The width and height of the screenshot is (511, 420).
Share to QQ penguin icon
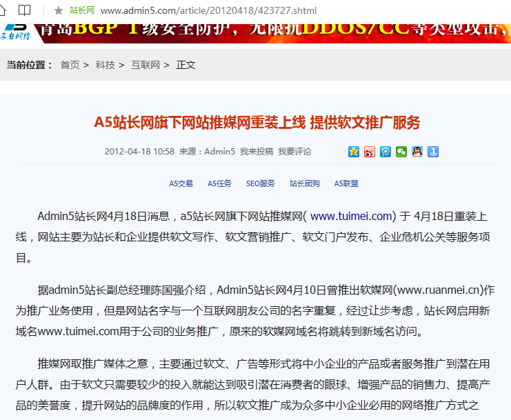click(x=417, y=152)
